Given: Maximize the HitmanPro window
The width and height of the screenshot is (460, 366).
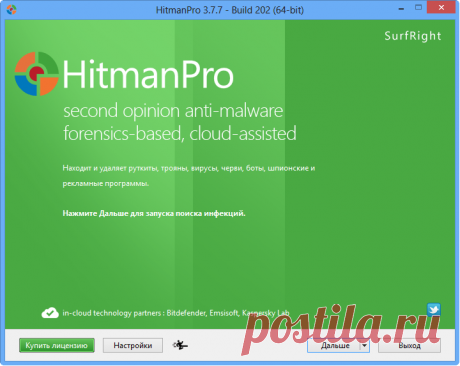Looking at the screenshot, I should (x=418, y=7).
